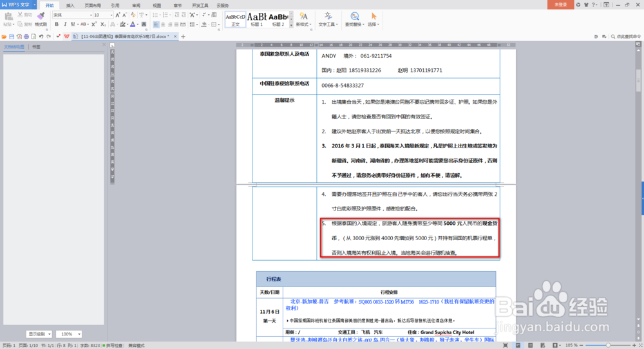
Task: Toggle character shading button
Action: (x=144, y=24)
